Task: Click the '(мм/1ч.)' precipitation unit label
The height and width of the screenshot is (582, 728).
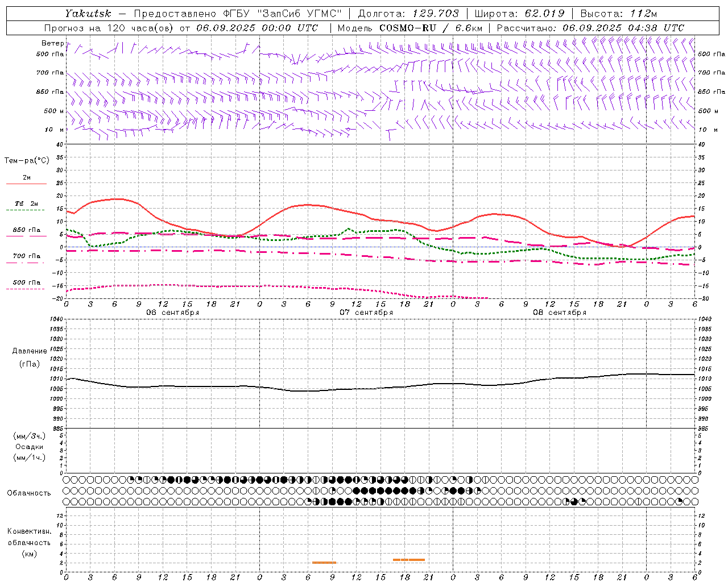Action: (30, 457)
